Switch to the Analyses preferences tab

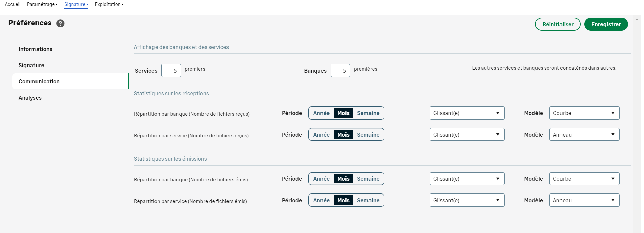coord(30,98)
